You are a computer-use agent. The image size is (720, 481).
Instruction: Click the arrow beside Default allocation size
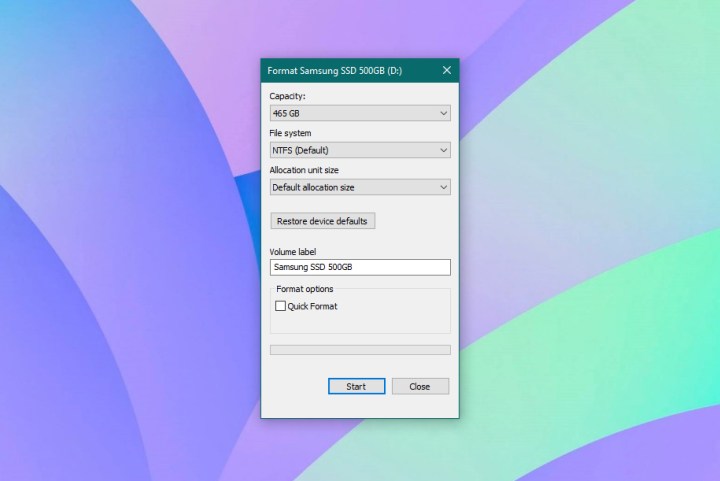(x=443, y=187)
